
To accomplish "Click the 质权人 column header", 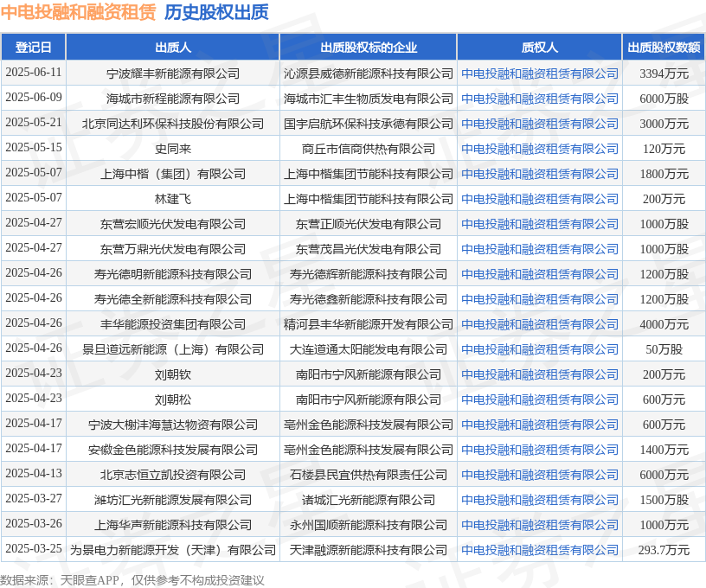I will click(539, 48).
